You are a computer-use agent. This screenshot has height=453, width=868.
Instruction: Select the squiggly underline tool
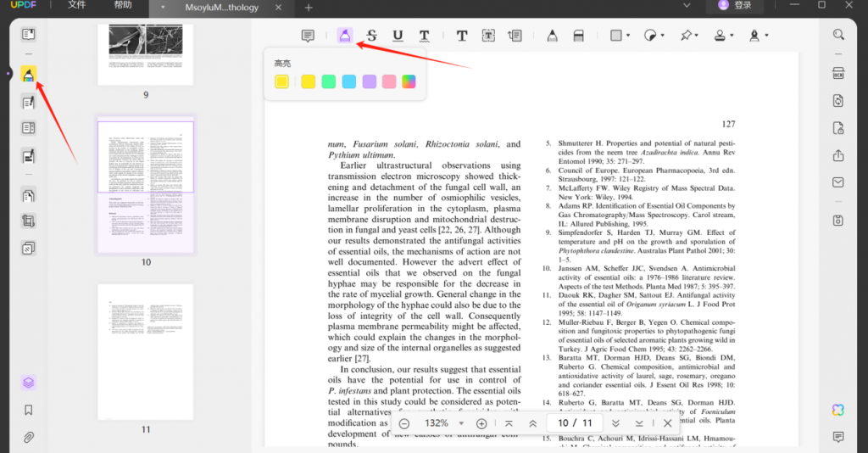tap(424, 36)
